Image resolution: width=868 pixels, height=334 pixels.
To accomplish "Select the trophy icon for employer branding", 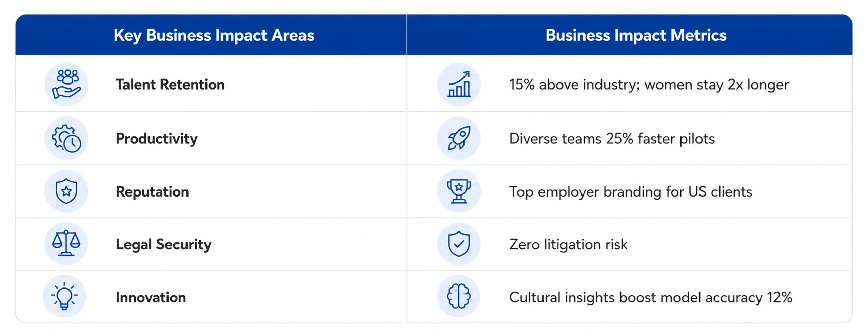I will pos(459,191).
